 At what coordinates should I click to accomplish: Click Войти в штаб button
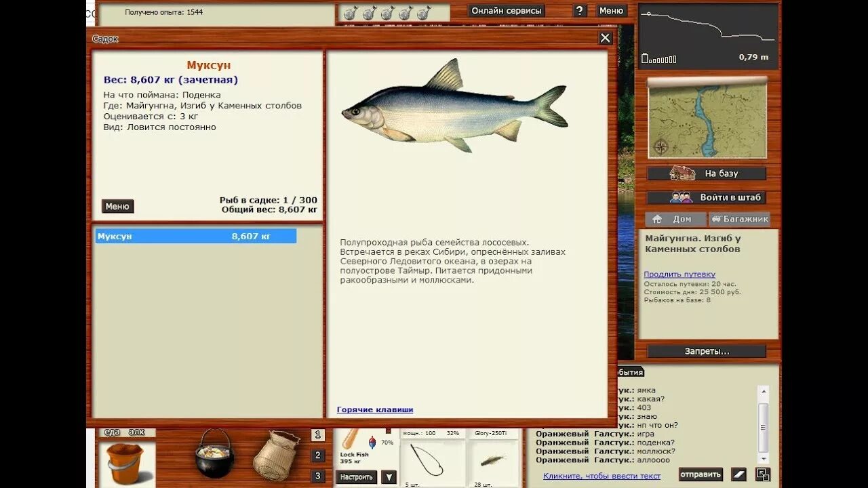[707, 197]
